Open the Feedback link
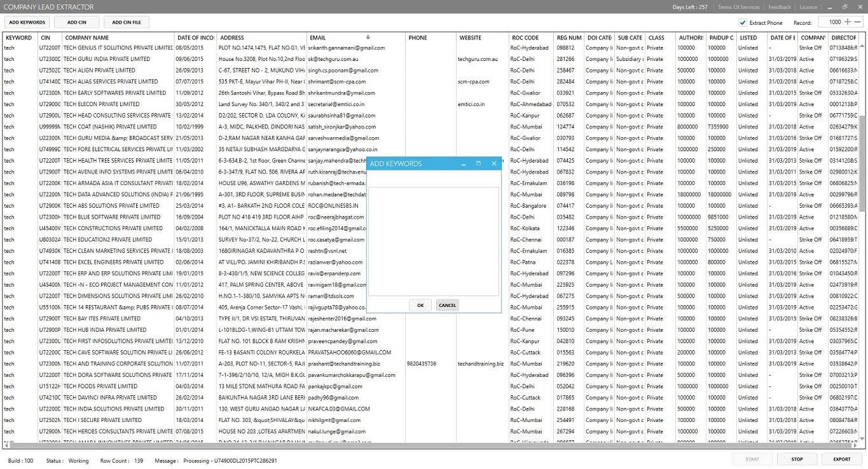This screenshot has height=469, width=868. point(780,7)
